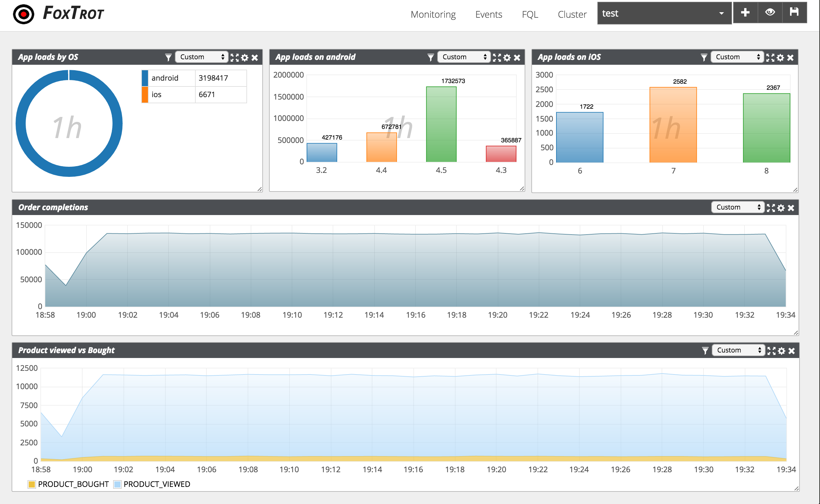Open the Monitoring menu
Viewport: 820px width, 504px height.
point(433,14)
